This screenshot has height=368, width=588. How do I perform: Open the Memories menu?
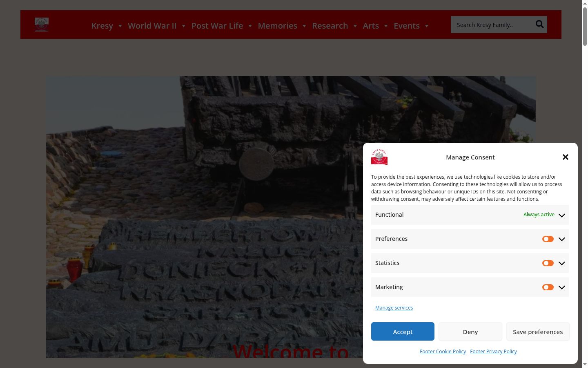tap(282, 25)
